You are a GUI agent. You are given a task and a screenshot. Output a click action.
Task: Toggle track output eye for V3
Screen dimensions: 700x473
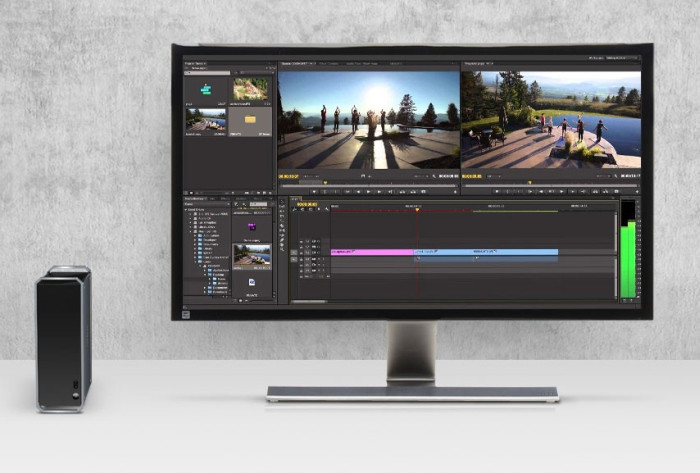pos(318,242)
